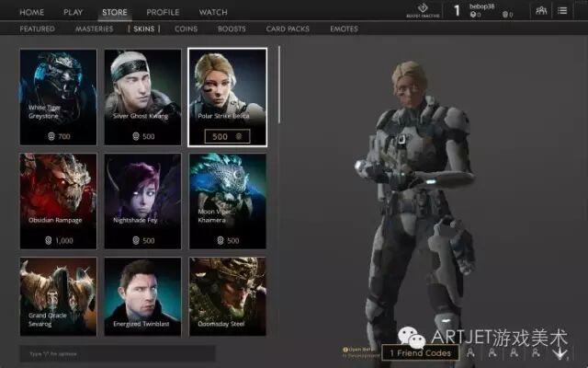588x368 pixels.
Task: Select the SKINS store section
Action: click(x=144, y=29)
